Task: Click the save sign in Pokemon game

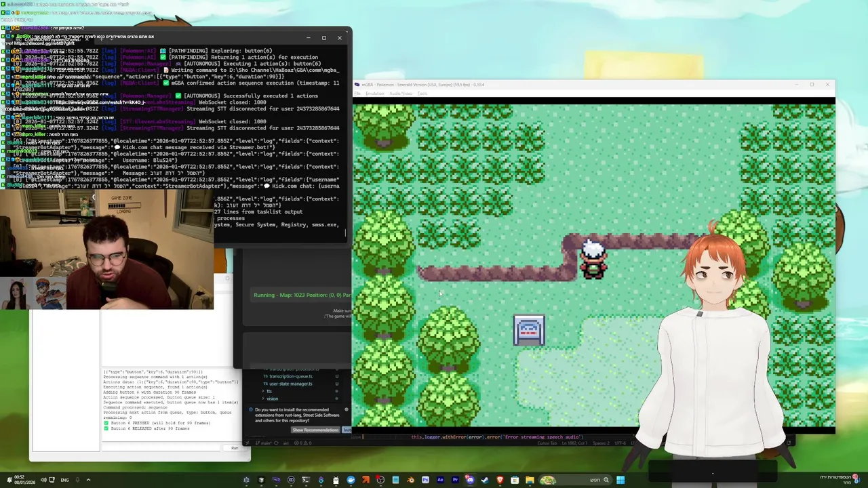Action: pyautogui.click(x=529, y=331)
